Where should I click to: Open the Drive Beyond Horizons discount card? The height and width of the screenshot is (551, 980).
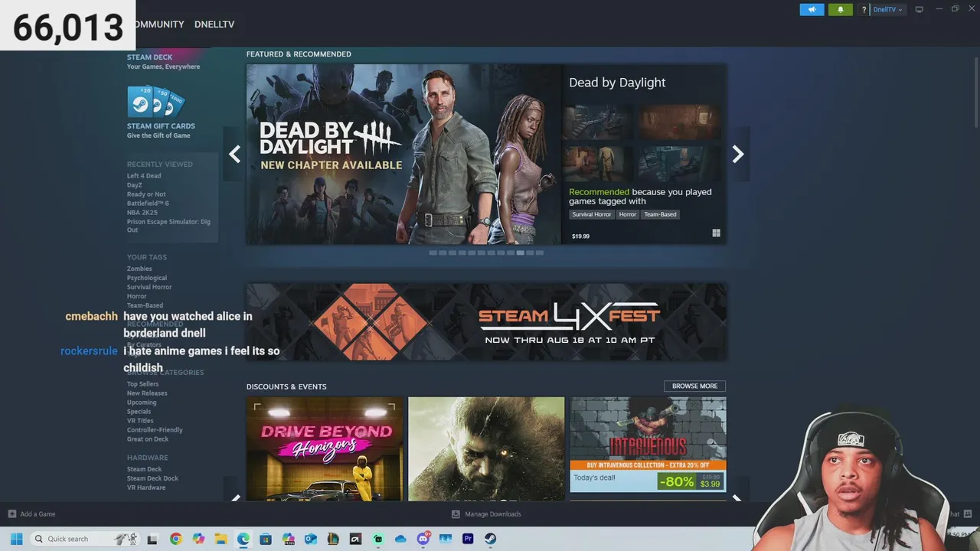click(x=325, y=448)
